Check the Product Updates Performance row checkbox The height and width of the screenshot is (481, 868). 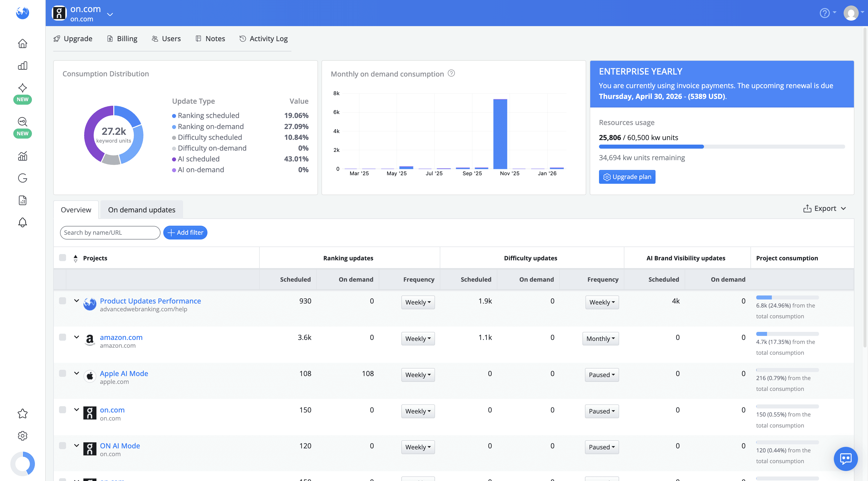click(62, 301)
